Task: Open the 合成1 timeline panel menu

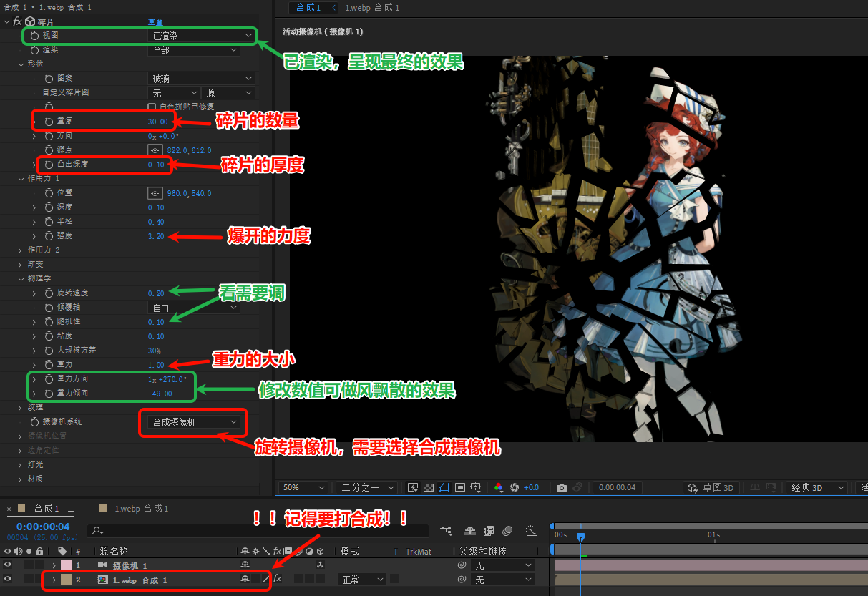Action: (x=71, y=509)
